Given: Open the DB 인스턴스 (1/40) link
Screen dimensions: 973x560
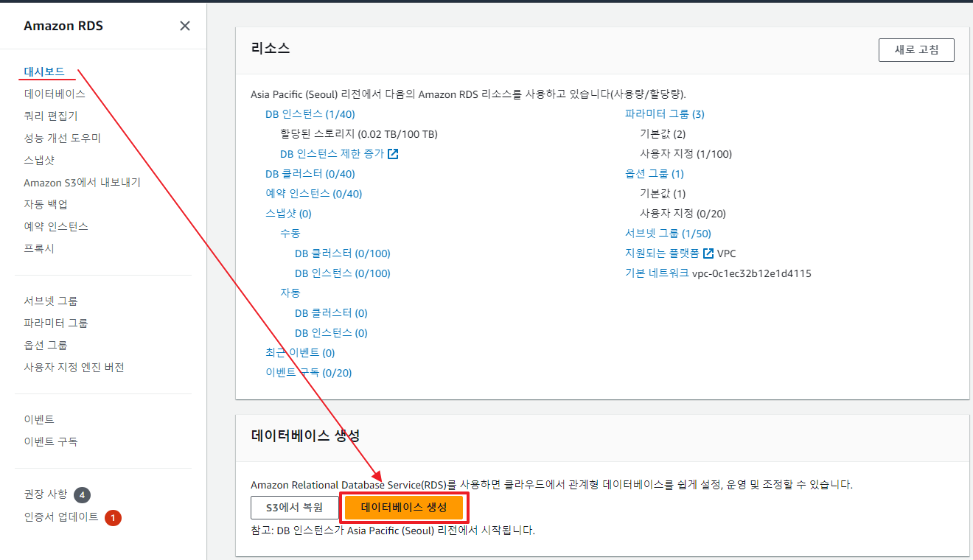Looking at the screenshot, I should click(310, 114).
